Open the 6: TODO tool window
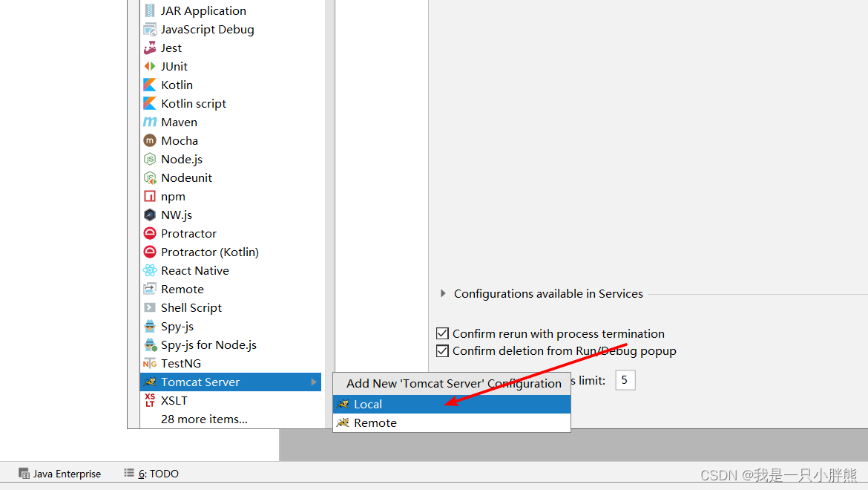This screenshot has height=490, width=868. click(x=151, y=474)
